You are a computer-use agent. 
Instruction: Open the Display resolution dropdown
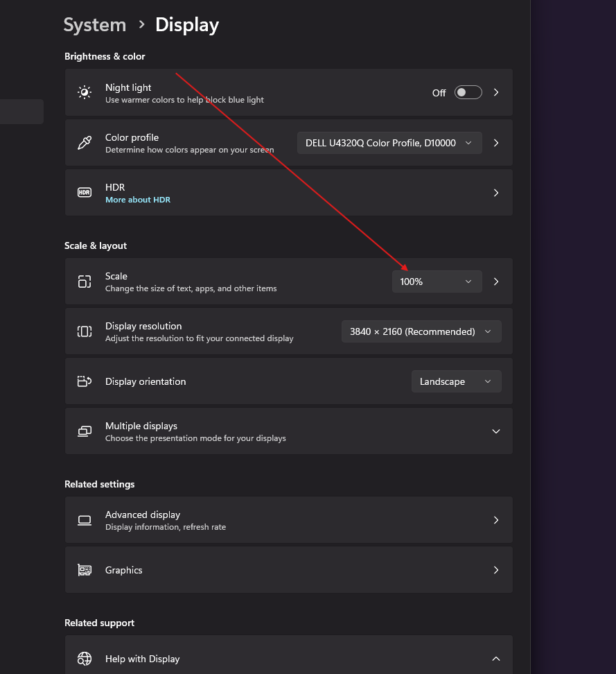coord(421,331)
